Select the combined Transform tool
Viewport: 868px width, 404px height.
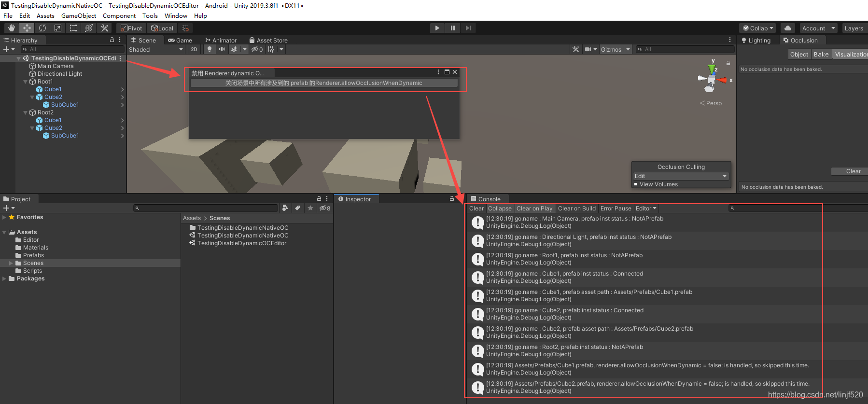89,28
